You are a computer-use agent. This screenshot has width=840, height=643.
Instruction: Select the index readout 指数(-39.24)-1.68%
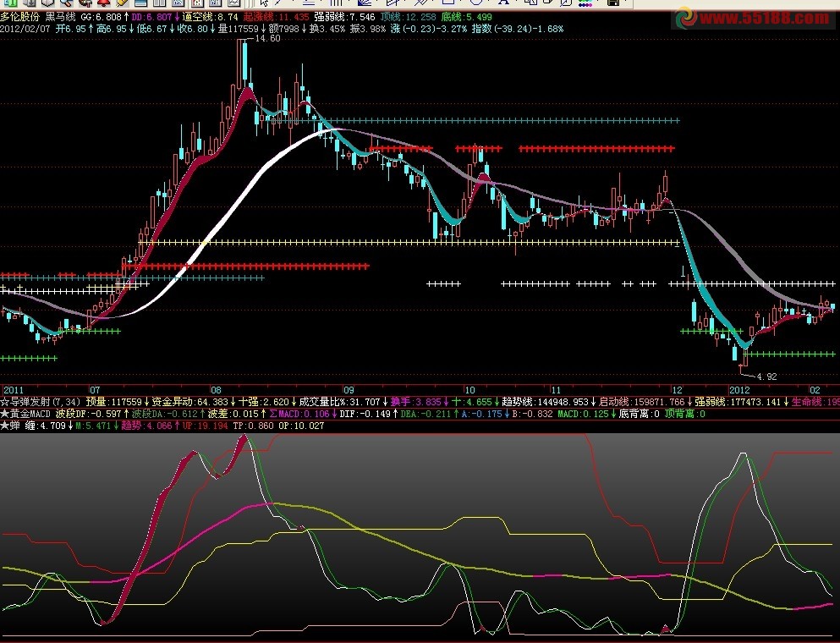pos(518,29)
